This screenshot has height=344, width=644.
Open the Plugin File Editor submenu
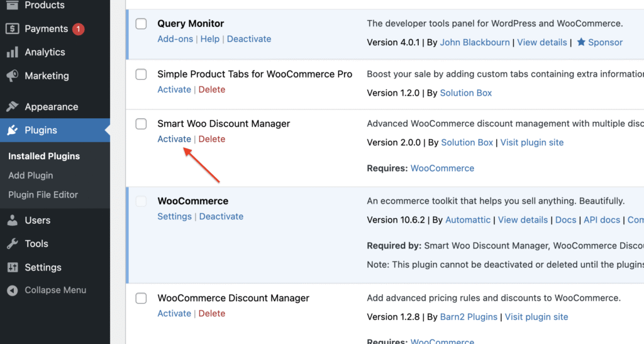43,195
